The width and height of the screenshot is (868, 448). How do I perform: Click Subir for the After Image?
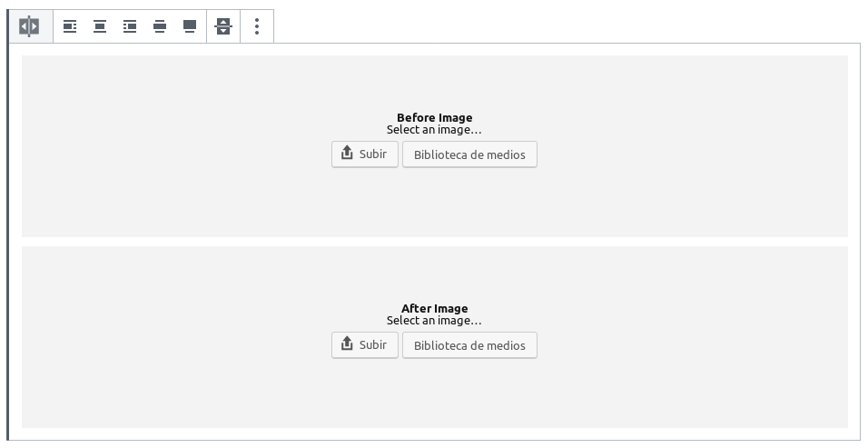click(364, 345)
